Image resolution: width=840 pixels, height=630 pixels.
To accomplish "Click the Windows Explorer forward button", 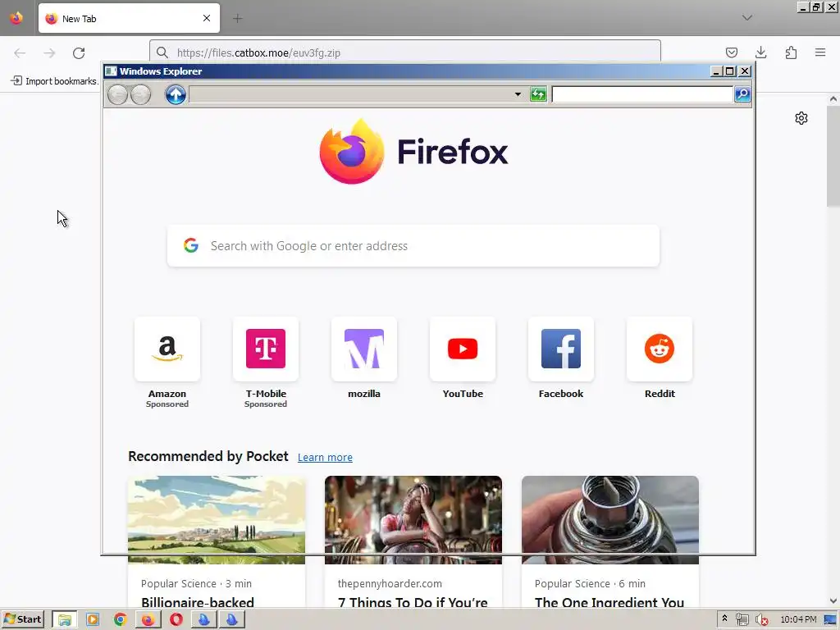I will [x=140, y=95].
